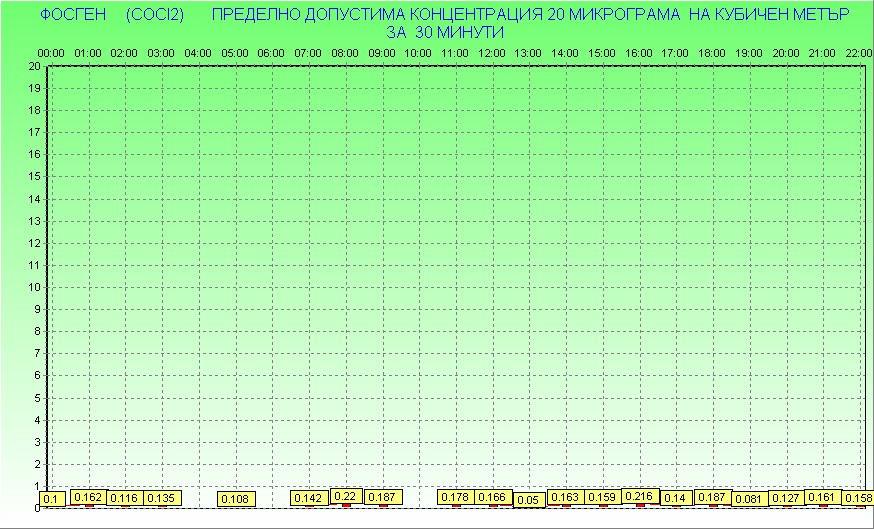Click the y-axis value 5
This screenshot has width=874, height=529.
point(37,398)
